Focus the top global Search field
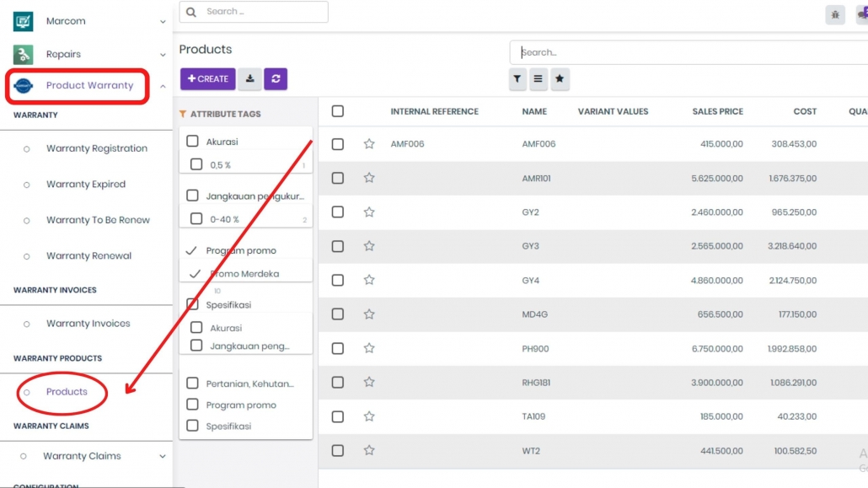The height and width of the screenshot is (488, 868). 254,12
